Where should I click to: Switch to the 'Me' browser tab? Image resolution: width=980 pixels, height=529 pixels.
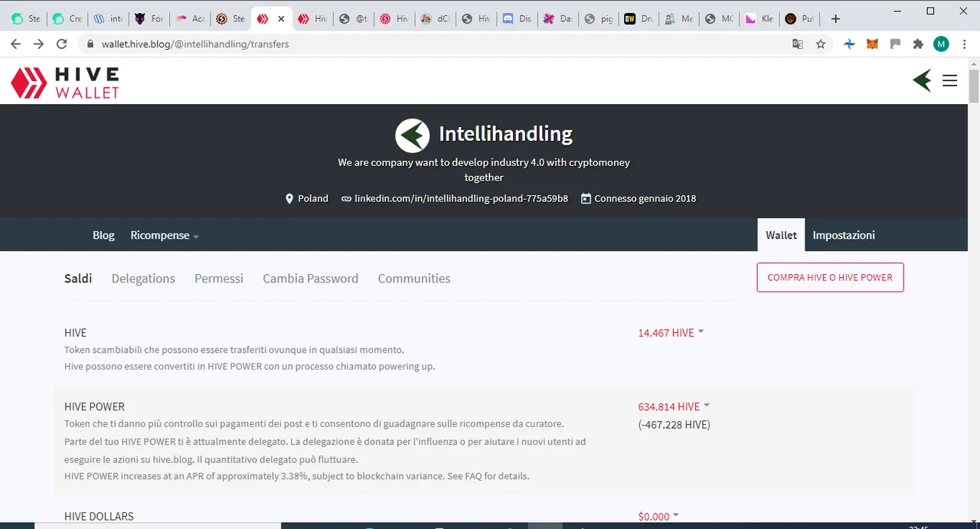679,18
